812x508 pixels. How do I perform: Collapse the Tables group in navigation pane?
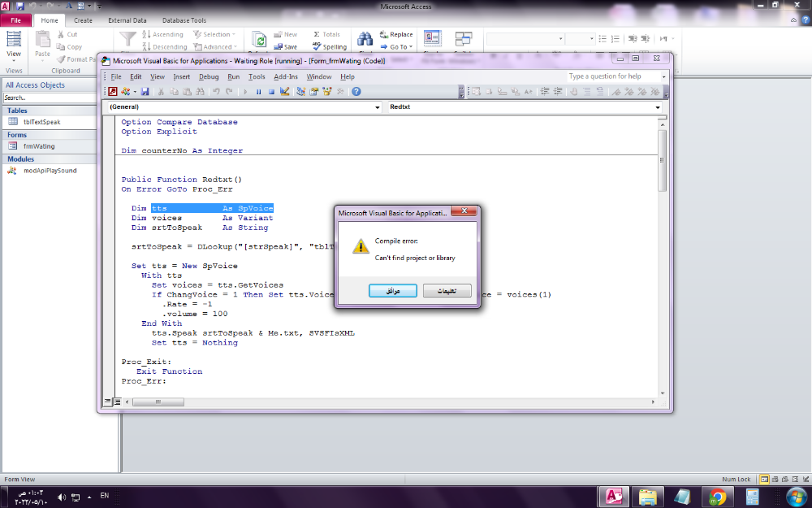[x=50, y=111]
